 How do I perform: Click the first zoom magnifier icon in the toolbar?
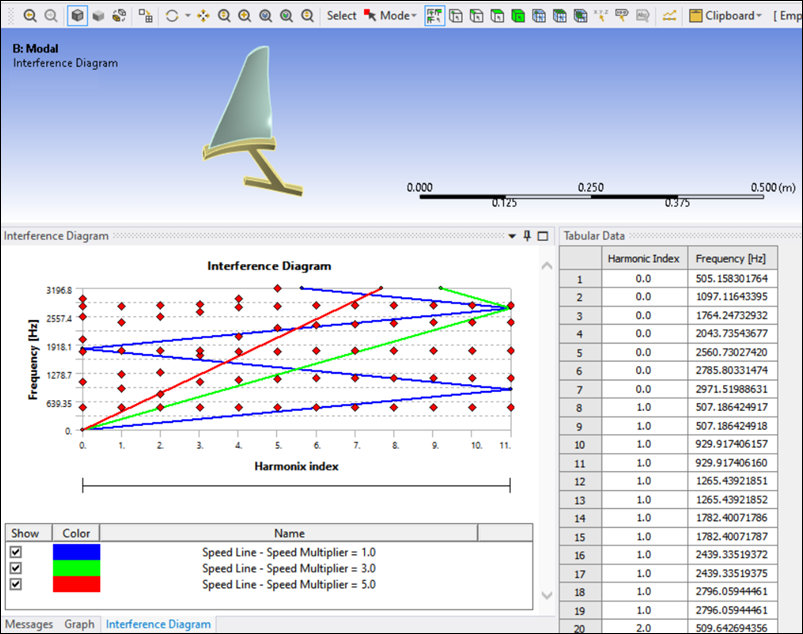tap(29, 16)
